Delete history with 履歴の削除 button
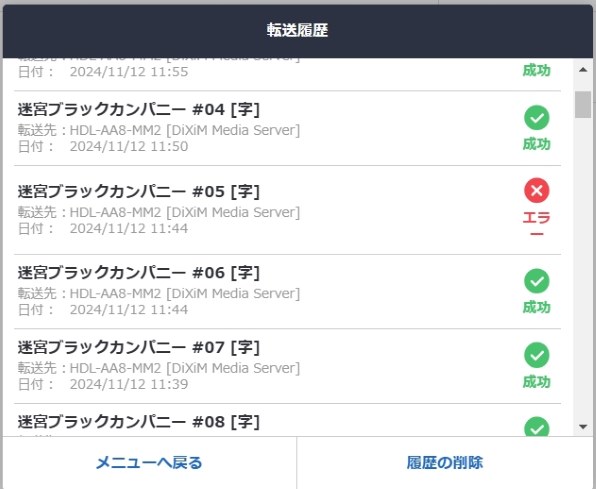Viewport: 596px width, 489px height. (445, 463)
